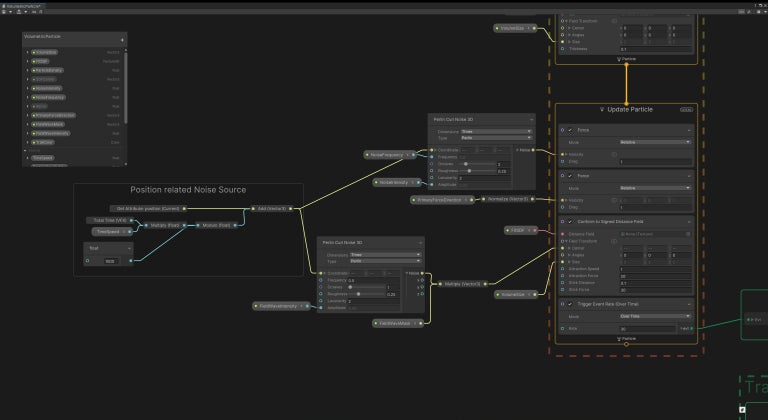Select the FieldWaveIntensity property node on graph
The height and width of the screenshot is (420, 768).
tap(281, 306)
